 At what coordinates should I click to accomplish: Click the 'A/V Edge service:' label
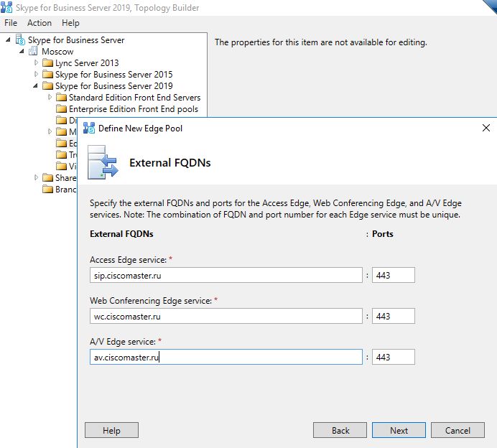point(123,342)
